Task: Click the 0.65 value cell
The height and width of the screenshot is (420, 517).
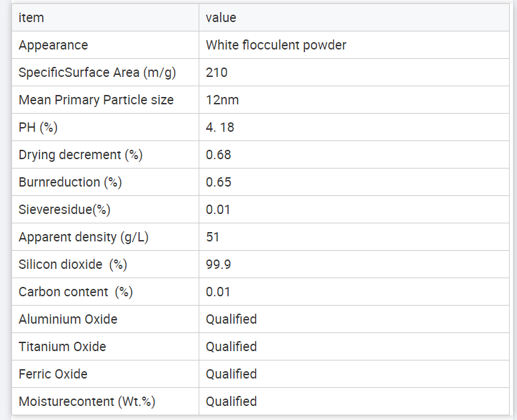Action: coord(354,182)
